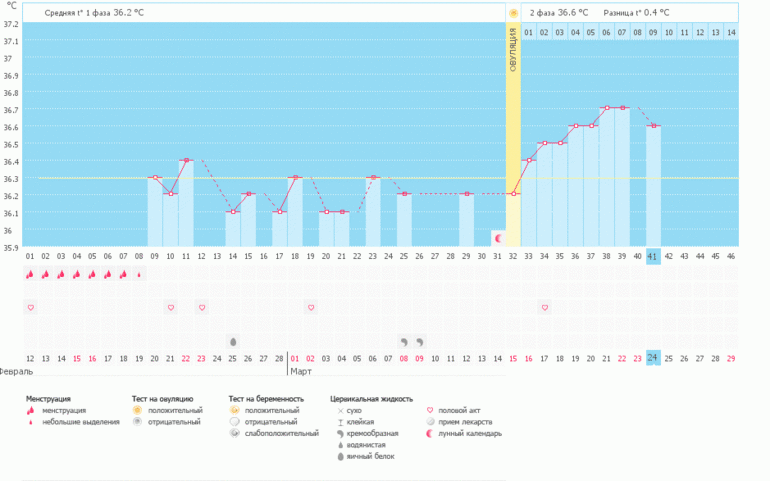The width and height of the screenshot is (770, 481).
Task: Click the 'половой акт' legend heart icon
Action: [431, 410]
